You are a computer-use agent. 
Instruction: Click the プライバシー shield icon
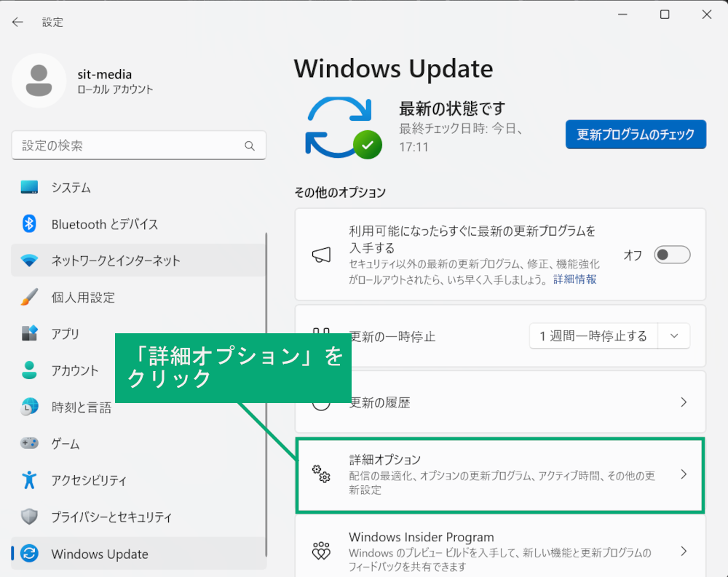click(x=29, y=516)
